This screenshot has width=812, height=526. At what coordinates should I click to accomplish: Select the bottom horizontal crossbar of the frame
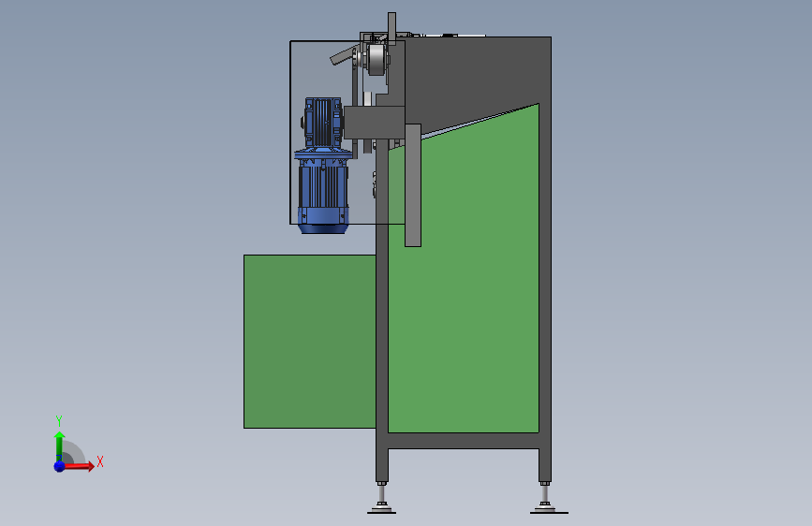click(464, 441)
